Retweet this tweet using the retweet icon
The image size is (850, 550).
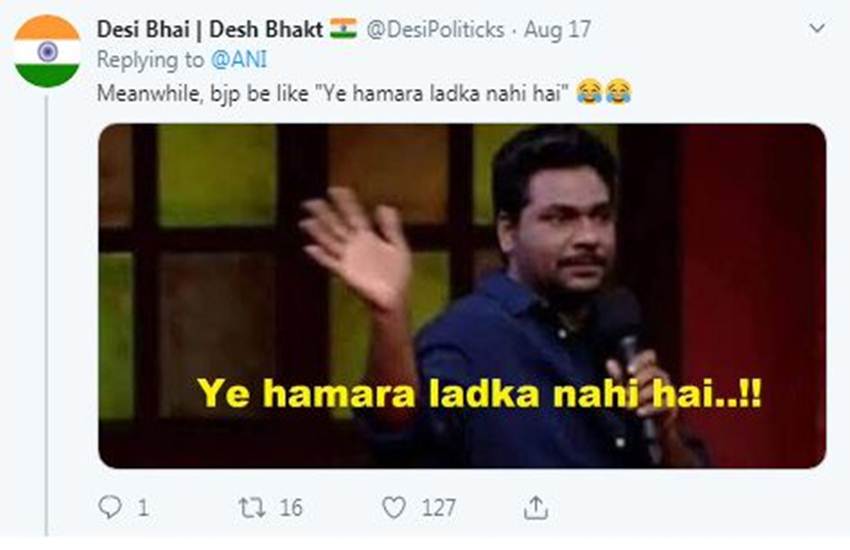[252, 508]
